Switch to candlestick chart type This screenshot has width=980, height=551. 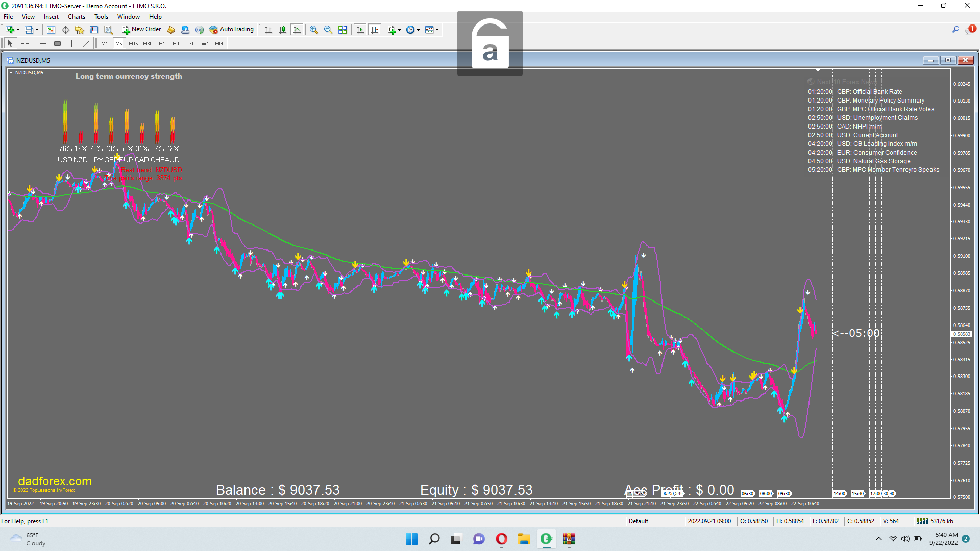[283, 30]
